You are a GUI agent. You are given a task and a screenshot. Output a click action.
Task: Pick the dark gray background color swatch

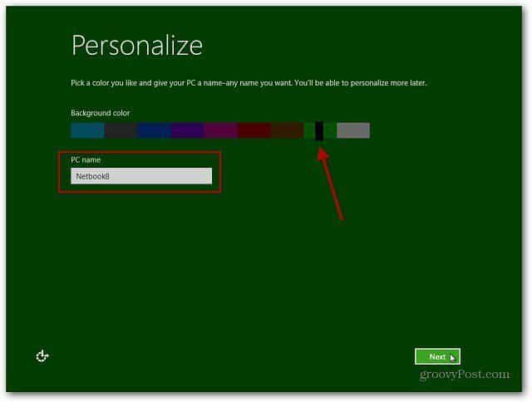tap(121, 130)
